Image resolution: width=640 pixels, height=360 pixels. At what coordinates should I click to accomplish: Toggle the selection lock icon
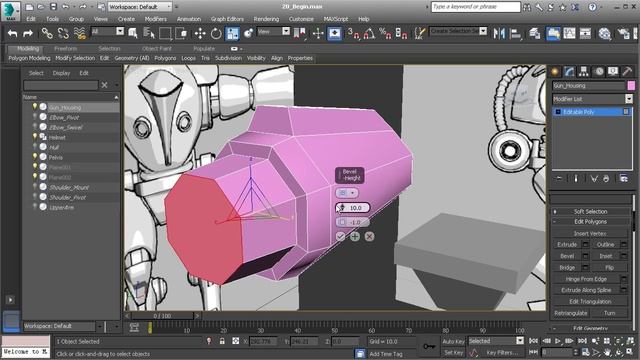[x=222, y=341]
